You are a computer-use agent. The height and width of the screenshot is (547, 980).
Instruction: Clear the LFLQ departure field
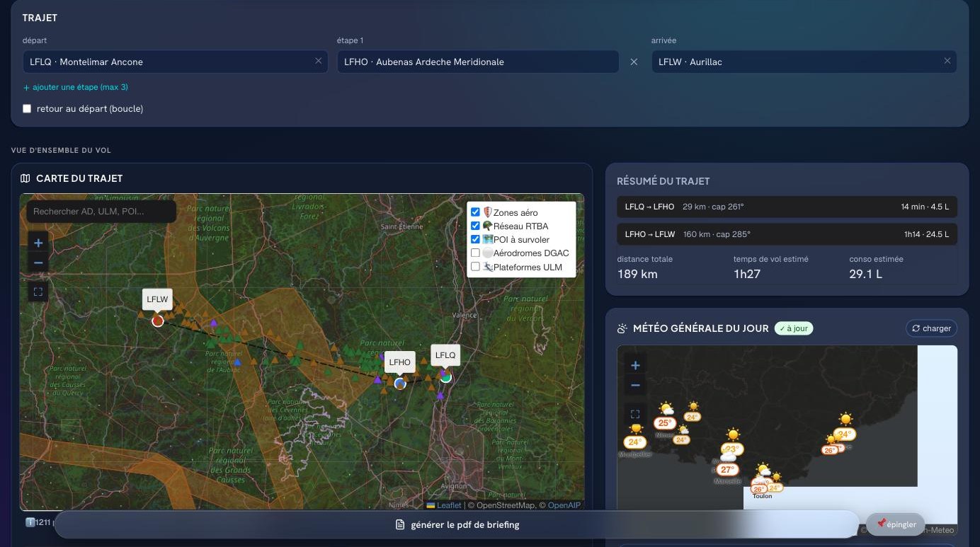coord(318,61)
